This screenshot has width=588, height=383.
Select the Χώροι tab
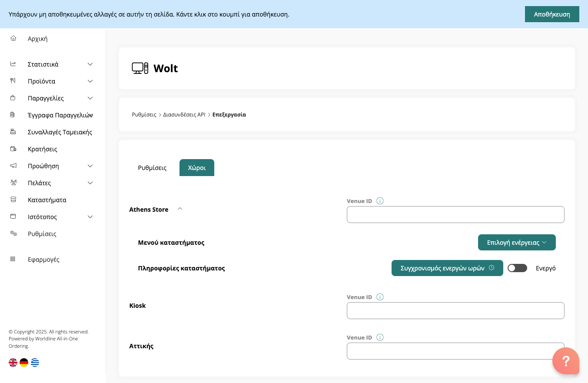click(196, 168)
